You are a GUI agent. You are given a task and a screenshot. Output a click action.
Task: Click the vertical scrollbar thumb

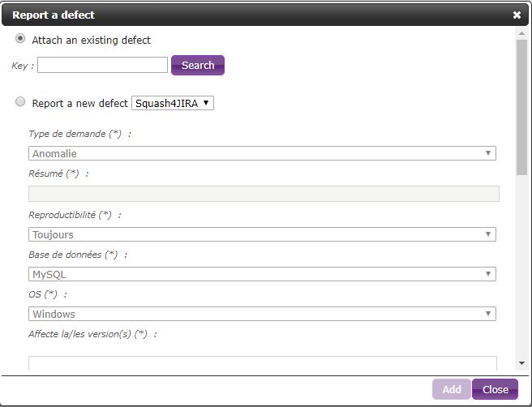521,105
